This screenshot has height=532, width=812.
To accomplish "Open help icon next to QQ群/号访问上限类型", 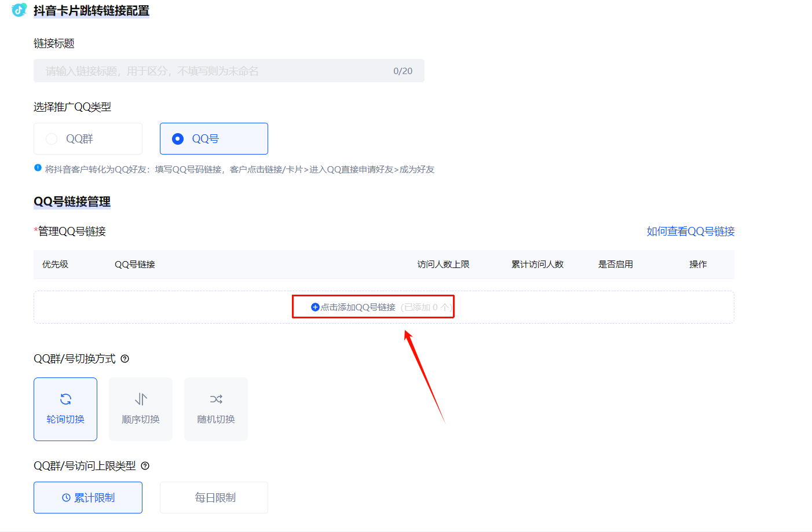I will click(x=145, y=466).
